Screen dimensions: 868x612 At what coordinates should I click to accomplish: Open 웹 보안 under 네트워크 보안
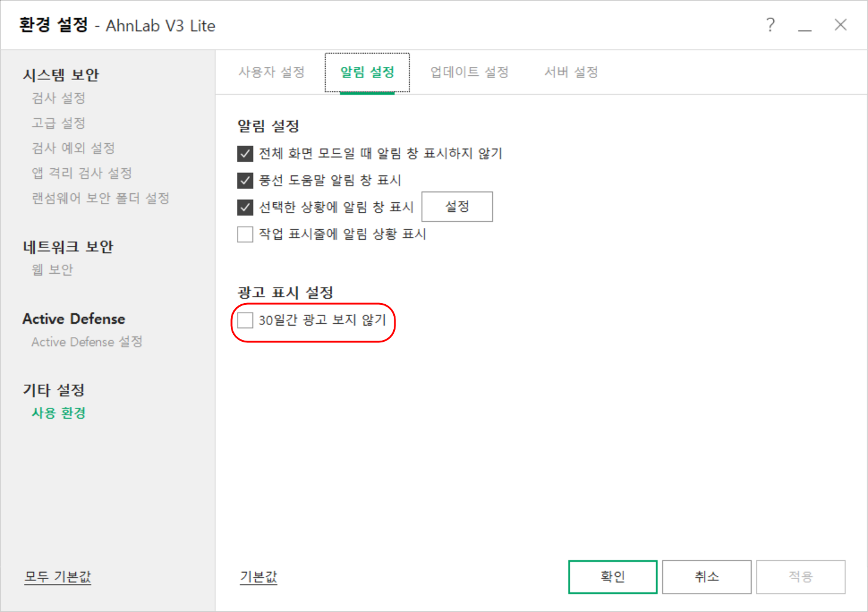tap(52, 270)
